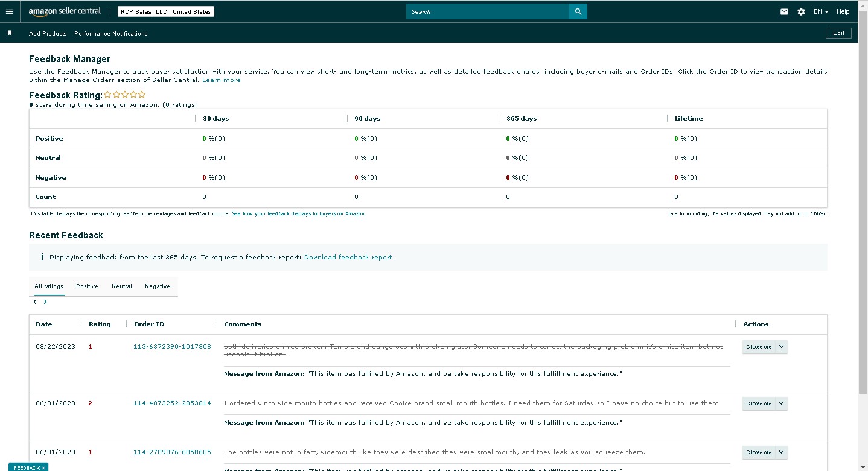The height and width of the screenshot is (471, 868).
Task: Open Choose one dropdown for 08/22/2023 feedback
Action: [765, 347]
